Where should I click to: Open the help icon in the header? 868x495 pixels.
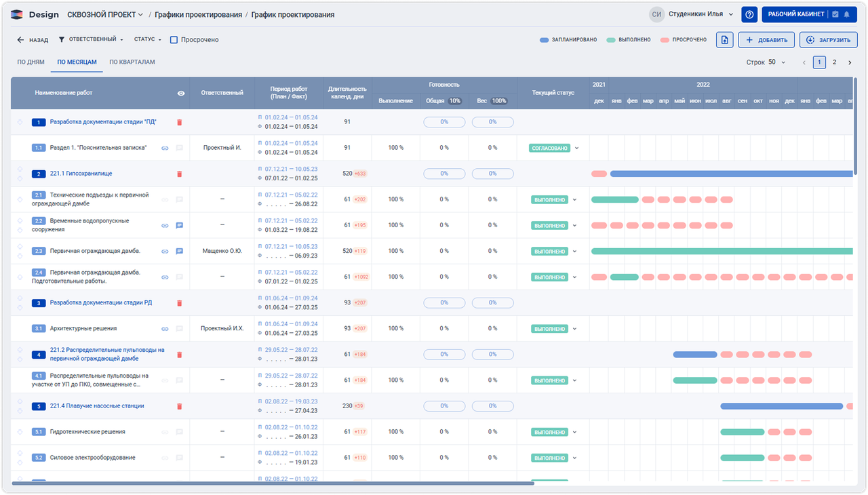[749, 14]
